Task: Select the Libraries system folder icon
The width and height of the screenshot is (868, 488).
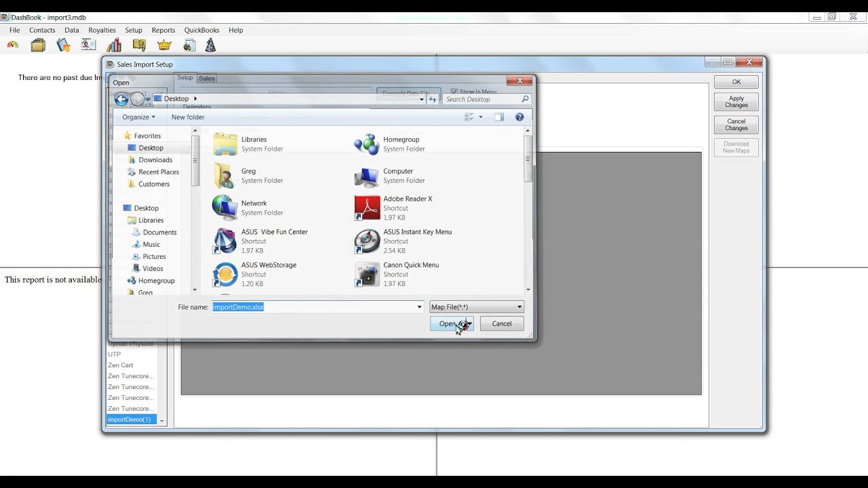Action: [x=225, y=144]
